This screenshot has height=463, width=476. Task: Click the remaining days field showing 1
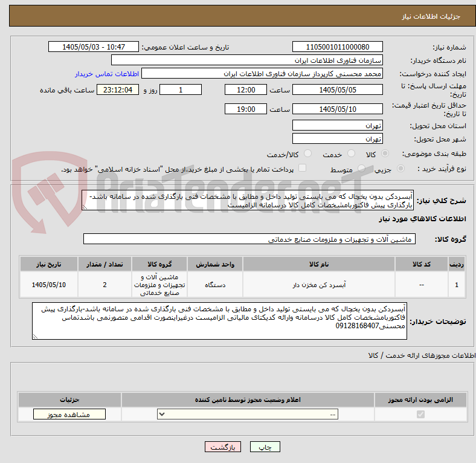point(181,90)
